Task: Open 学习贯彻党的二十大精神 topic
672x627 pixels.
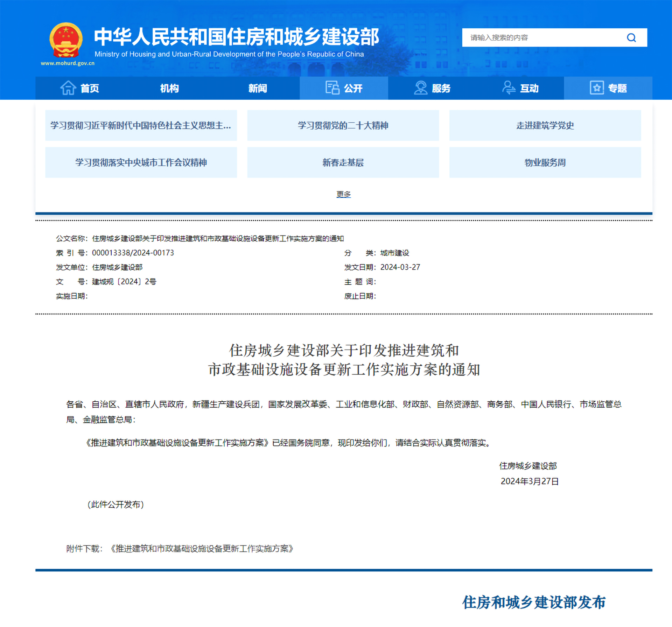Action: [x=343, y=126]
